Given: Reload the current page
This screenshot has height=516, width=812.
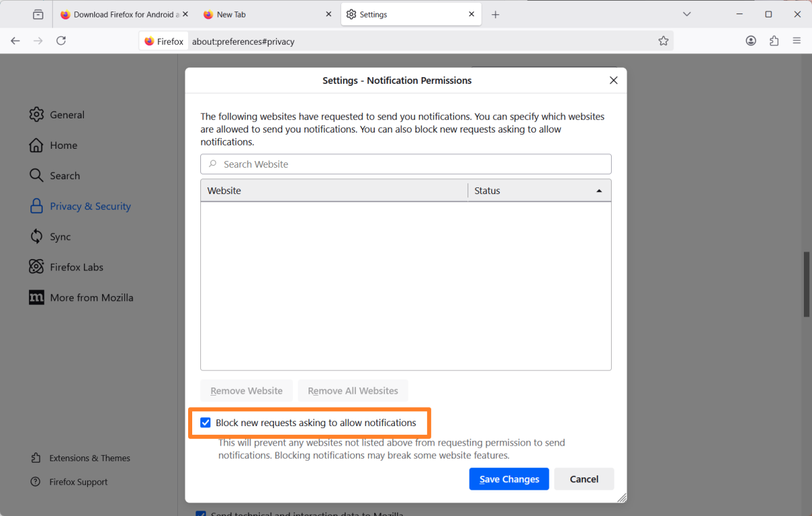Looking at the screenshot, I should (61, 41).
